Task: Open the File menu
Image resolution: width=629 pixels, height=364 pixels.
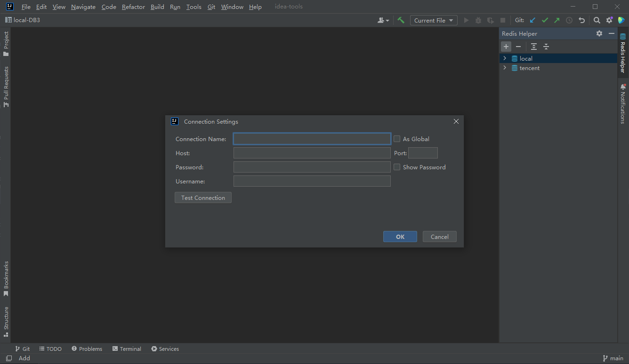Action: (x=26, y=7)
